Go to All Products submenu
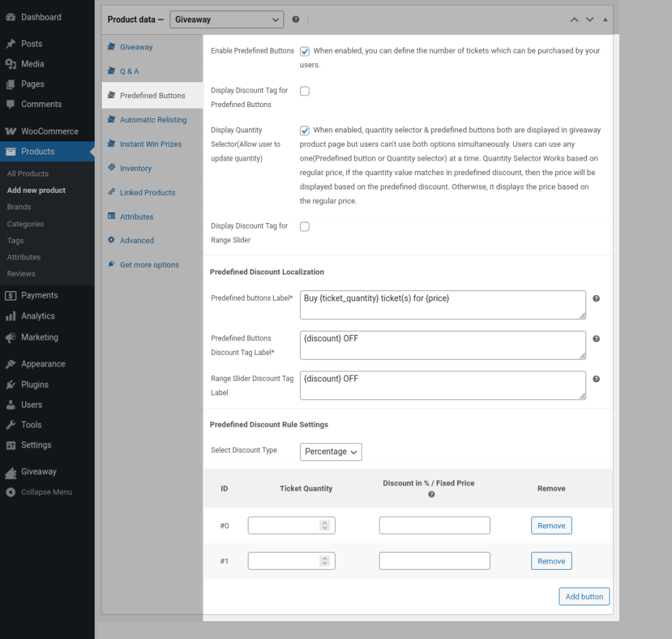Viewport: 672px width, 639px height. click(28, 174)
